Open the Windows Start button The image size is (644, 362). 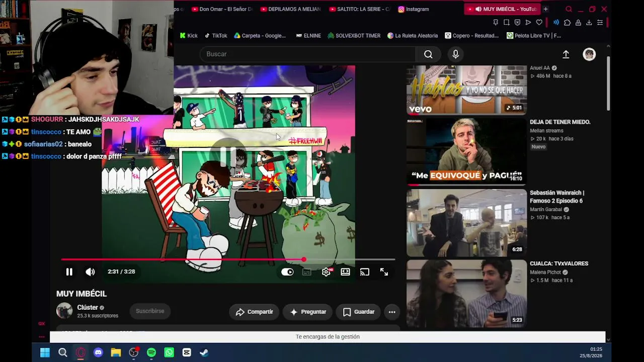pos(45,352)
